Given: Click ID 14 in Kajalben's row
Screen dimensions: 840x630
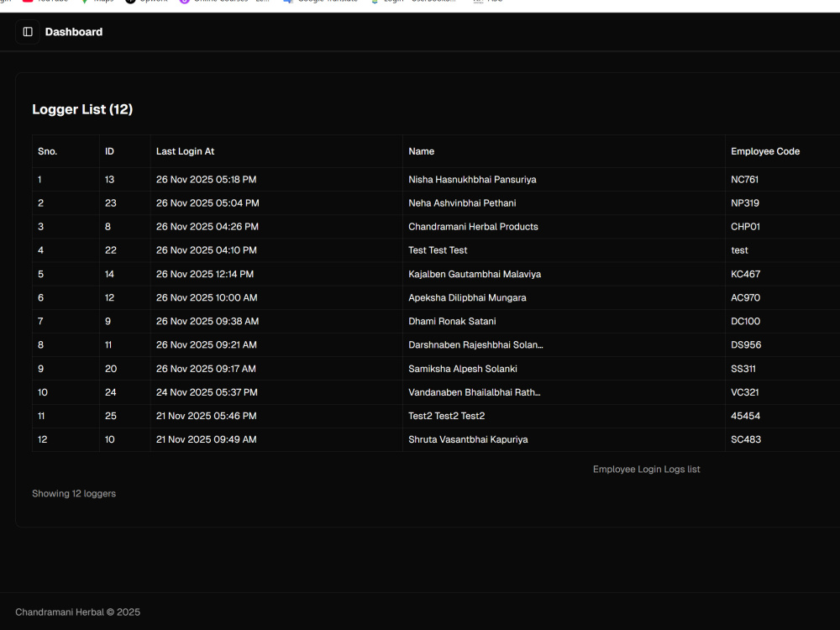Looking at the screenshot, I should [109, 275].
